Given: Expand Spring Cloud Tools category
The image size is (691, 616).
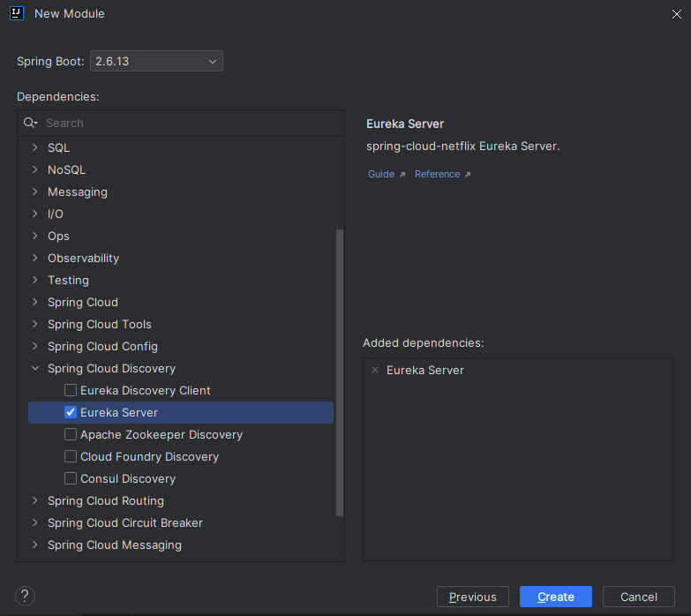Looking at the screenshot, I should [35, 324].
